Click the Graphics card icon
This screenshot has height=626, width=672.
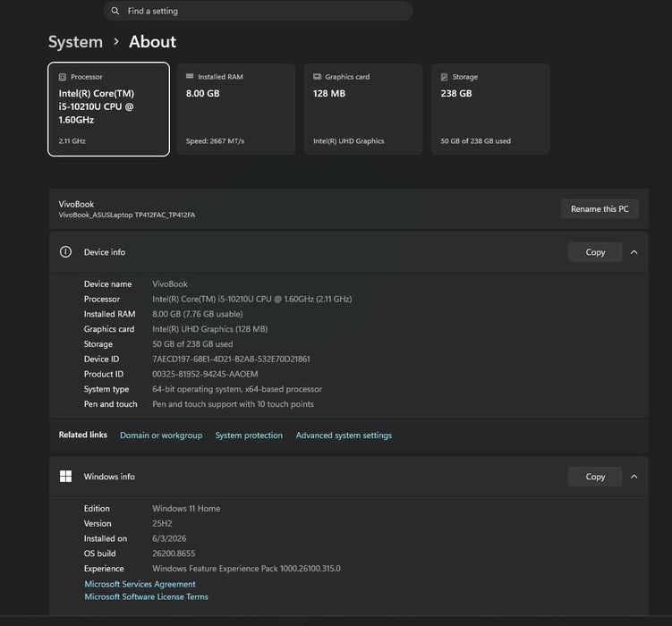click(x=317, y=77)
